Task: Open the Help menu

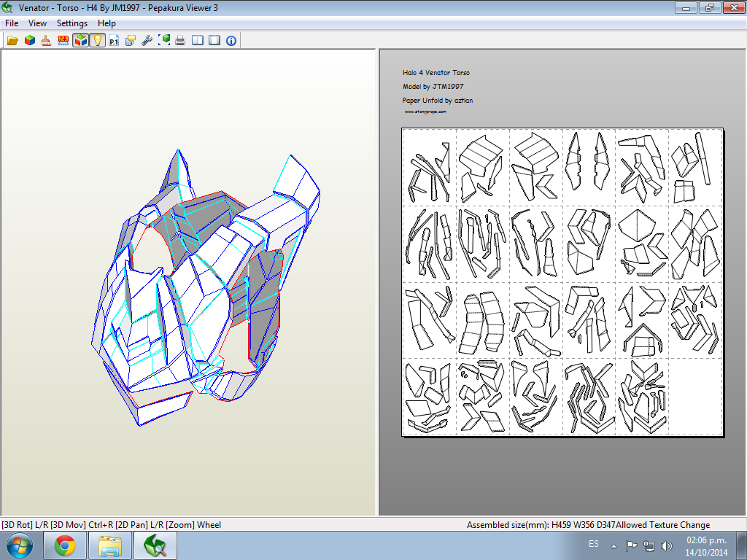Action: click(107, 23)
